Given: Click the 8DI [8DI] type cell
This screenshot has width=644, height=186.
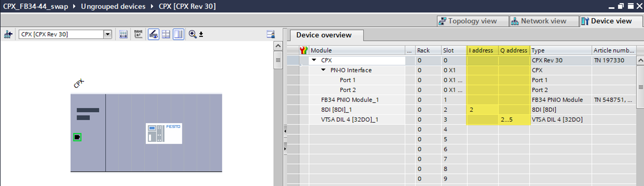Looking at the screenshot, I should point(561,109).
